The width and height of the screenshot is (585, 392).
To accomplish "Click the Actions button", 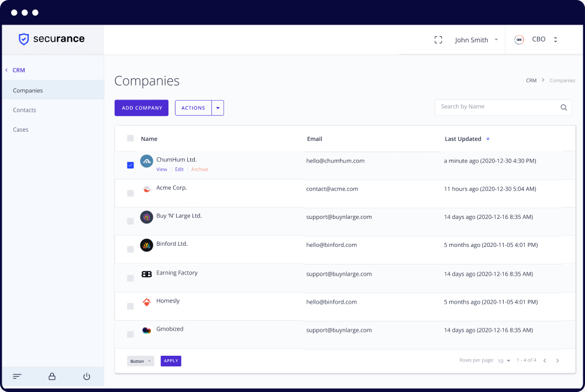I will [193, 108].
